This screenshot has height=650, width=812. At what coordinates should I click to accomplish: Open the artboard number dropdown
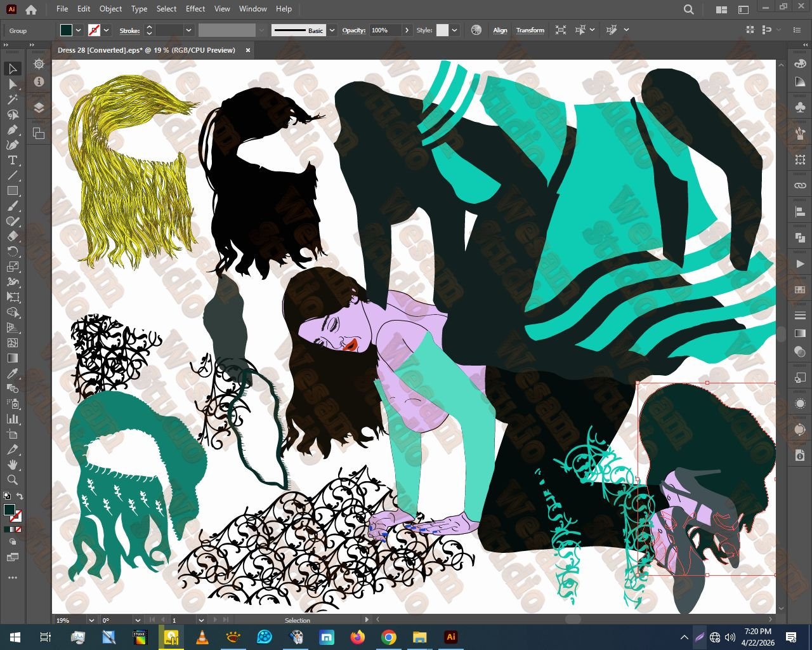[x=201, y=620]
